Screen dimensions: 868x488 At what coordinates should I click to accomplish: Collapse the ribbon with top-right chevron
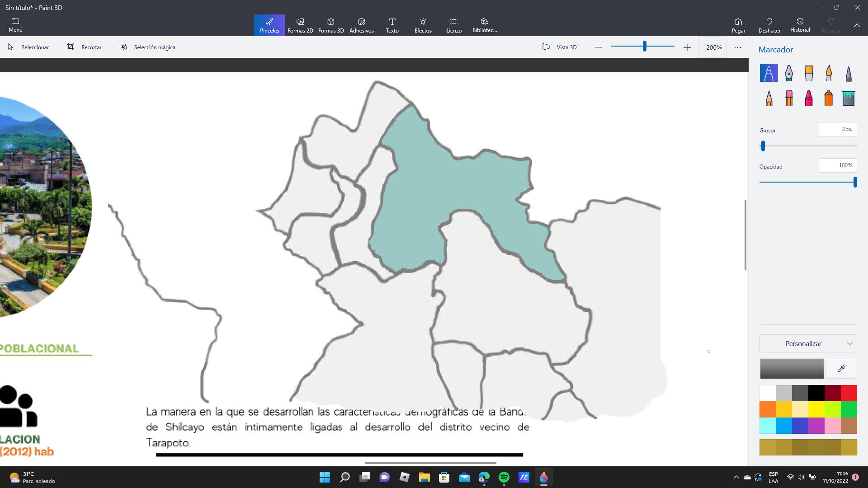[x=857, y=26]
